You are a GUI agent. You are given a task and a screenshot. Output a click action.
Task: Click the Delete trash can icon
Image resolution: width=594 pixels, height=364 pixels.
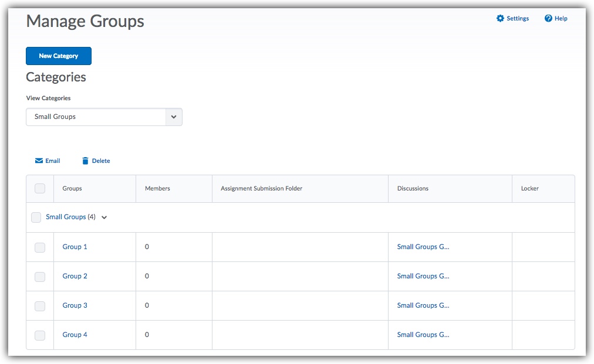coord(85,161)
